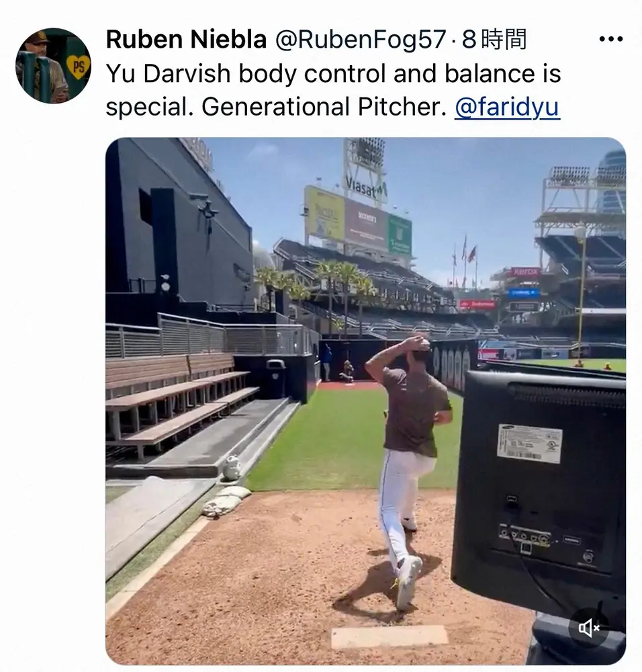
Task: Click the crouching catcher in the video
Action: coord(347,371)
